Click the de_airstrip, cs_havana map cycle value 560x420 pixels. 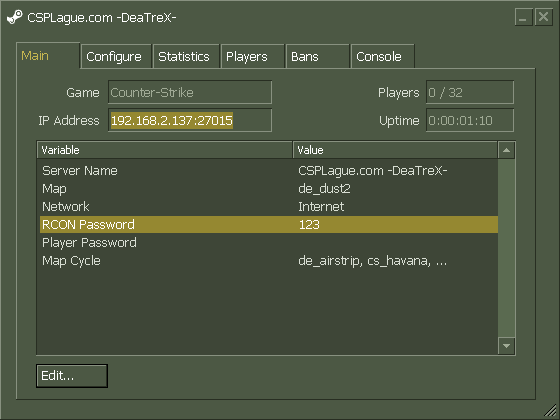pos(372,261)
